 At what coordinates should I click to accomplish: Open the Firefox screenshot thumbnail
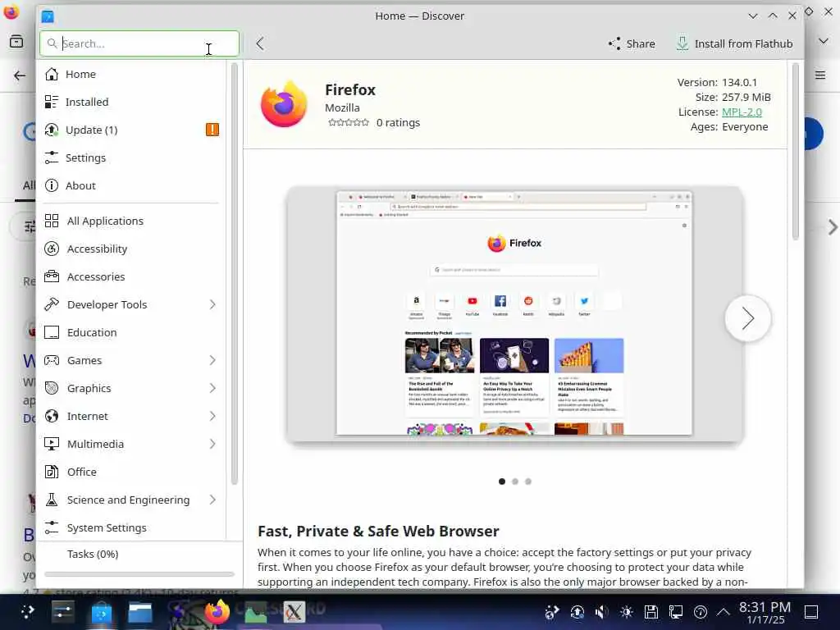coord(514,313)
